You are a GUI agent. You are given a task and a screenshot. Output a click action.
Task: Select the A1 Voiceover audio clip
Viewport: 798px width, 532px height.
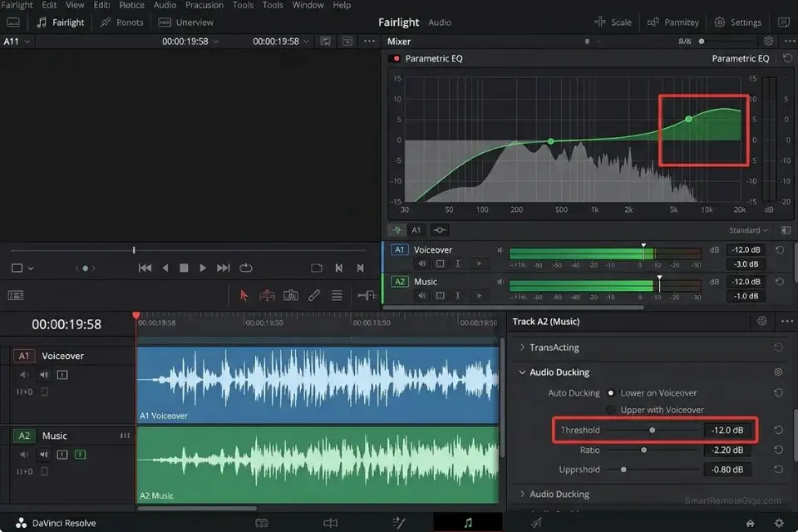[x=318, y=384]
